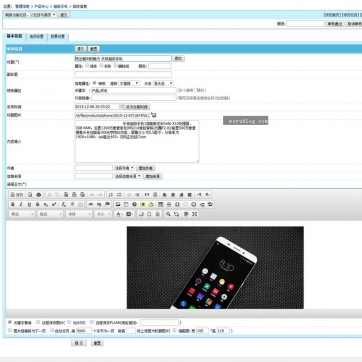Click the submit button in blue header row
The height and width of the screenshot is (362, 362).
tap(80, 49)
